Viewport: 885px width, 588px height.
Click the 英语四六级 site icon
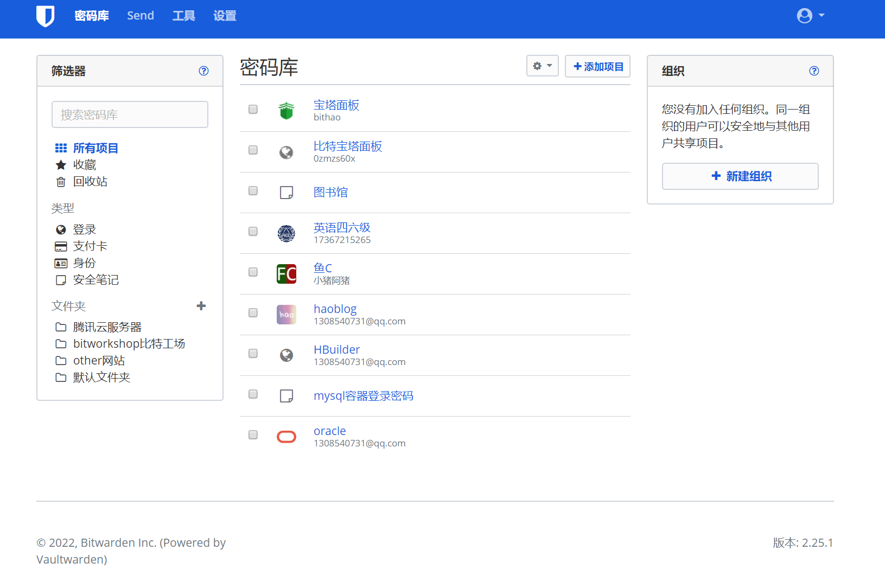pyautogui.click(x=286, y=233)
